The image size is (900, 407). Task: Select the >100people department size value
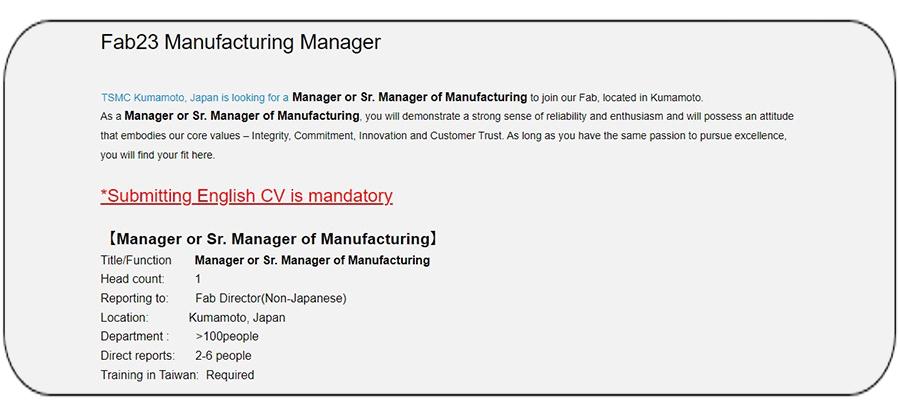(227, 337)
